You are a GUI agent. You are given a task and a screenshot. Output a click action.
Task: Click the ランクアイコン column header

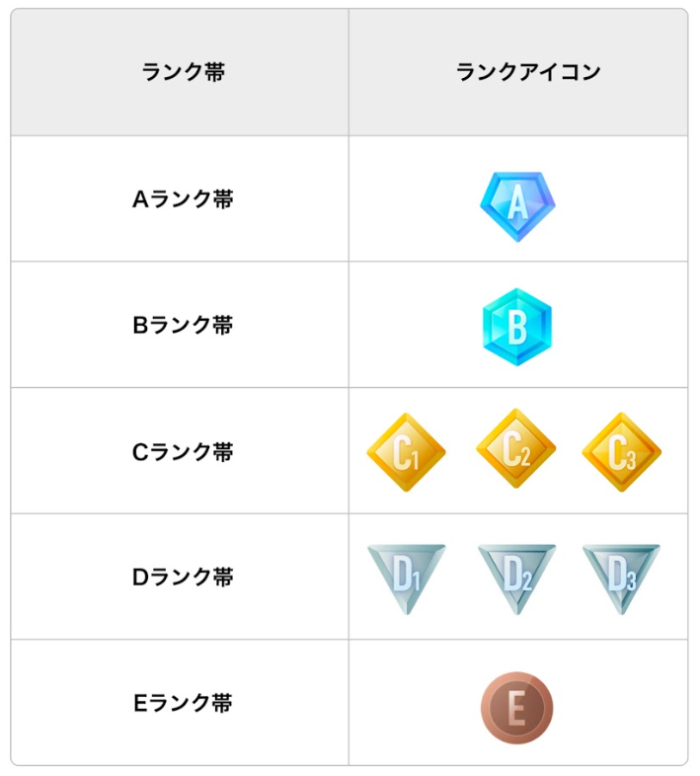[x=528, y=72]
